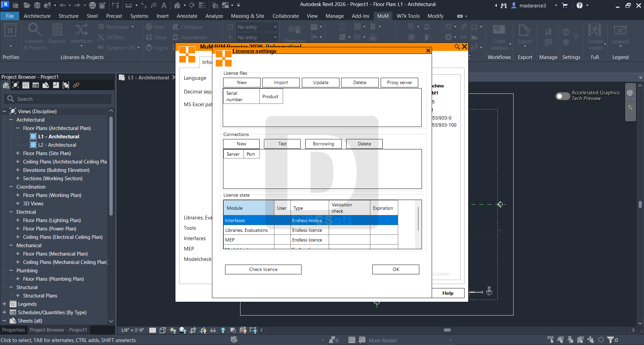Click the horizontal view scrollbar thumb

447,330
